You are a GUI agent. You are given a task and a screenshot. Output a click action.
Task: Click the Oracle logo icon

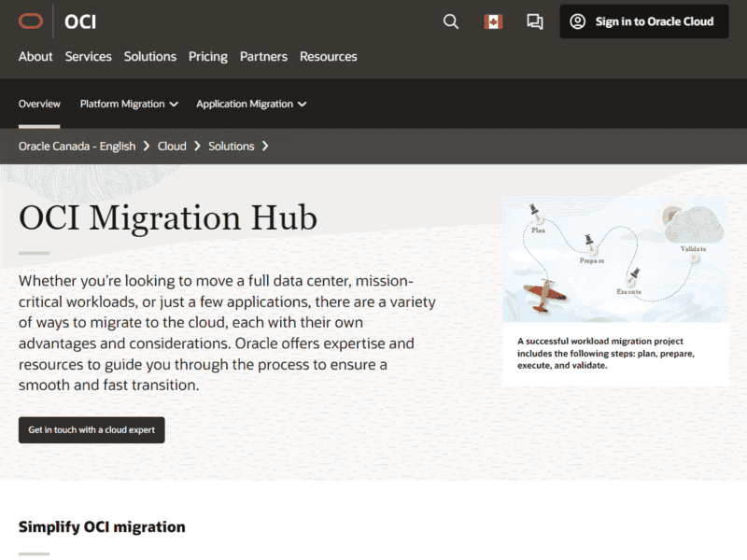(31, 21)
